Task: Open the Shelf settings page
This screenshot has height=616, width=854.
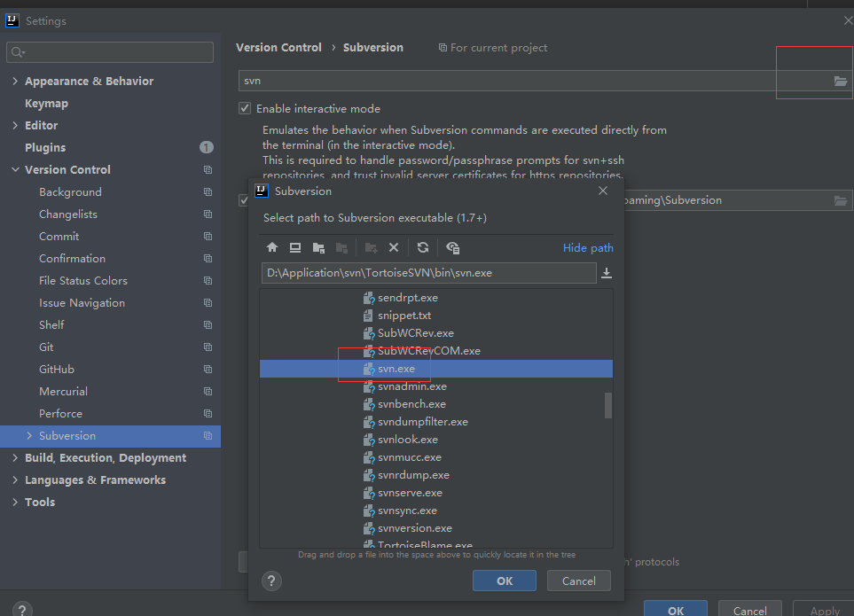Action: [51, 324]
